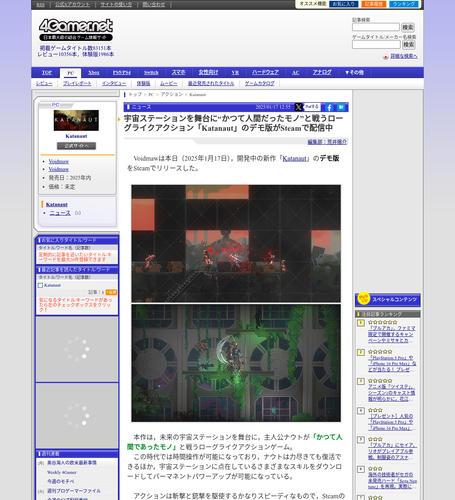This screenshot has height=500, width=455.
Task: Open the ニュース link under Katanaut
Action: pos(60,213)
